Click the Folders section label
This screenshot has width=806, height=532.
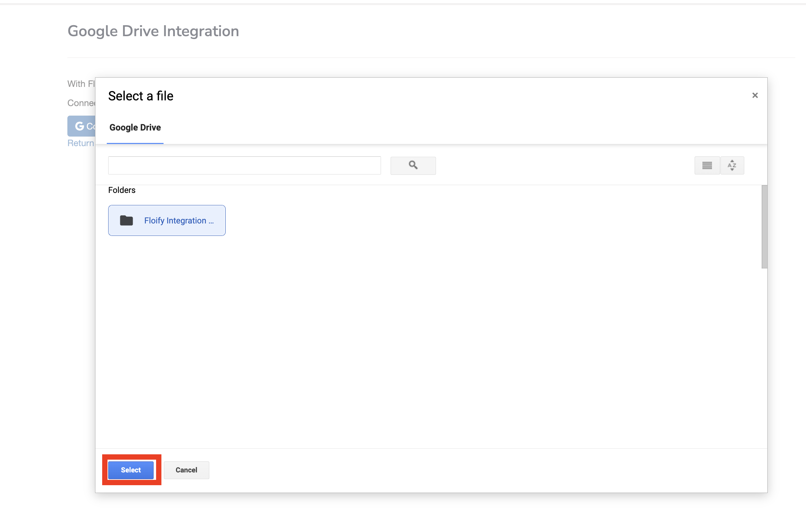[122, 190]
